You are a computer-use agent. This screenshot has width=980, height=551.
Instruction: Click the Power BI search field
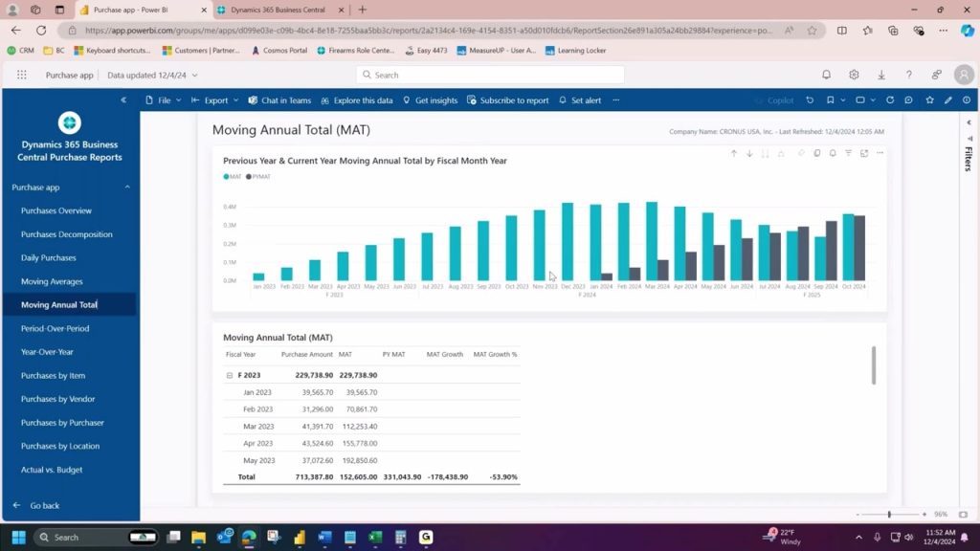[x=490, y=75]
